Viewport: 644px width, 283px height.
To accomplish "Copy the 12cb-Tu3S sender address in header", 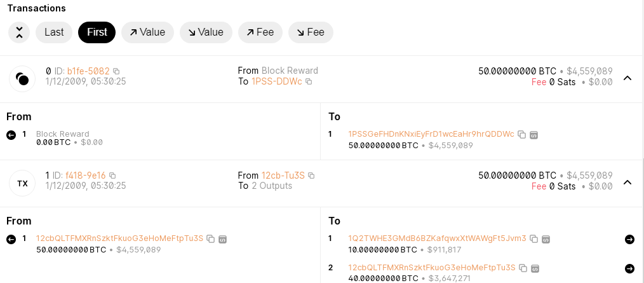I will 311,176.
